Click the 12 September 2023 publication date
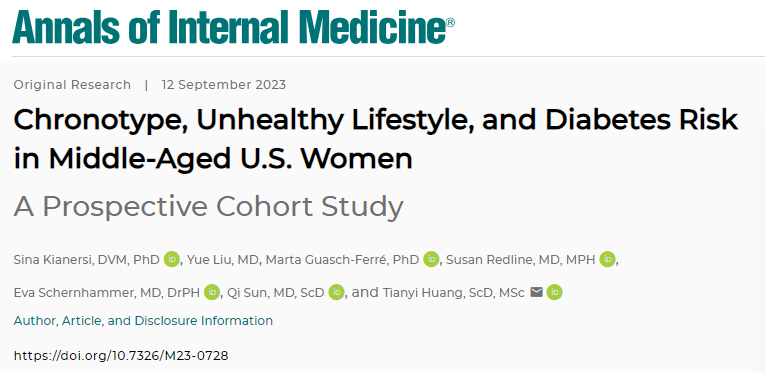Image resolution: width=765 pixels, height=372 pixels. [224, 84]
